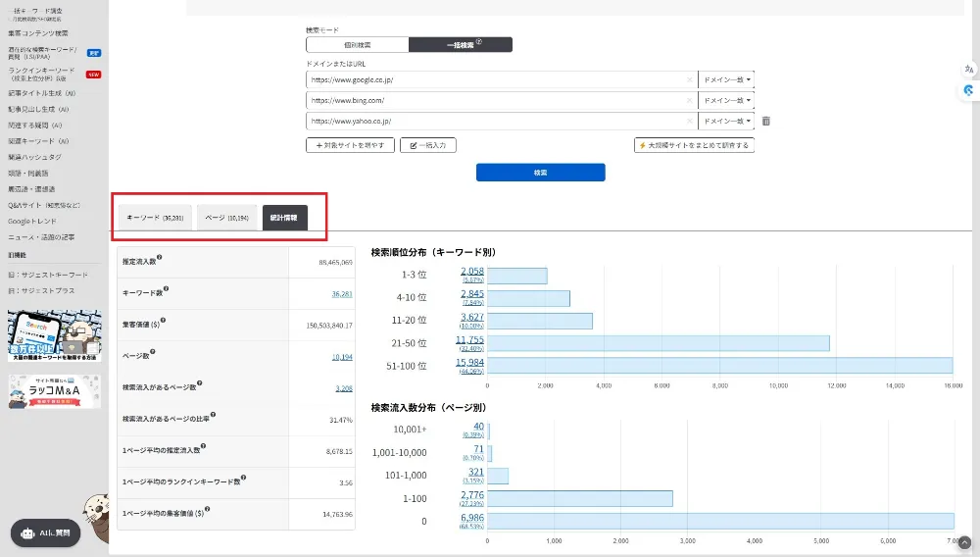Clear the google.co.jp URL field with its X icon
The image size is (980, 557).
pos(689,80)
